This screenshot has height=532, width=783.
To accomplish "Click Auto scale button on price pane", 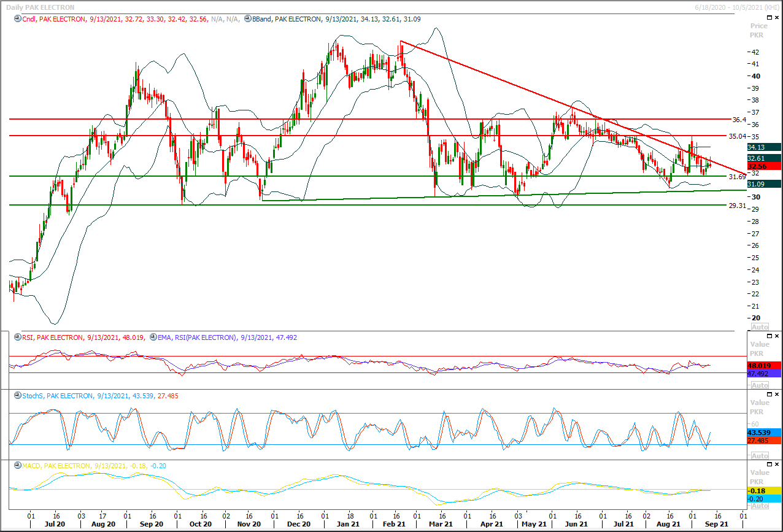I will 760,327.
